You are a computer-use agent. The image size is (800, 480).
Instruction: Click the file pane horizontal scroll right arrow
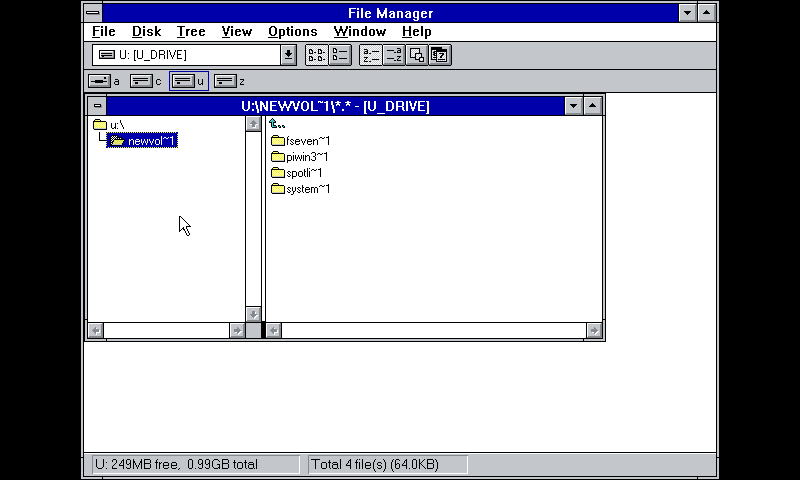point(594,330)
